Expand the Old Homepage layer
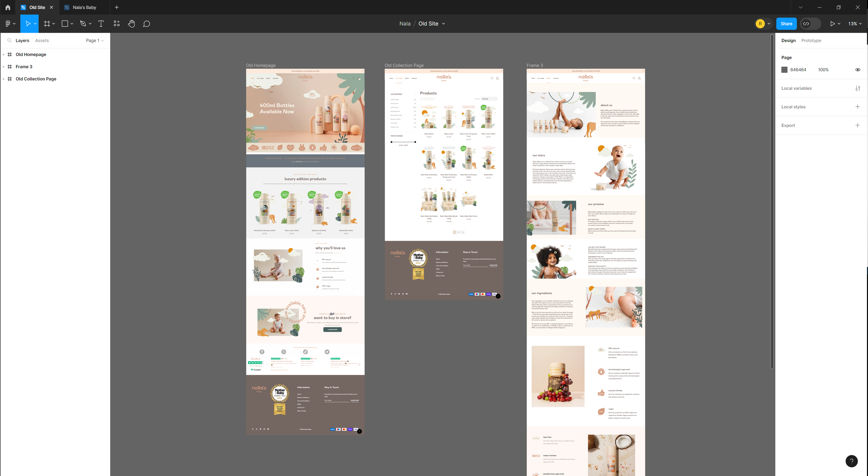Image resolution: width=868 pixels, height=476 pixels. point(3,55)
